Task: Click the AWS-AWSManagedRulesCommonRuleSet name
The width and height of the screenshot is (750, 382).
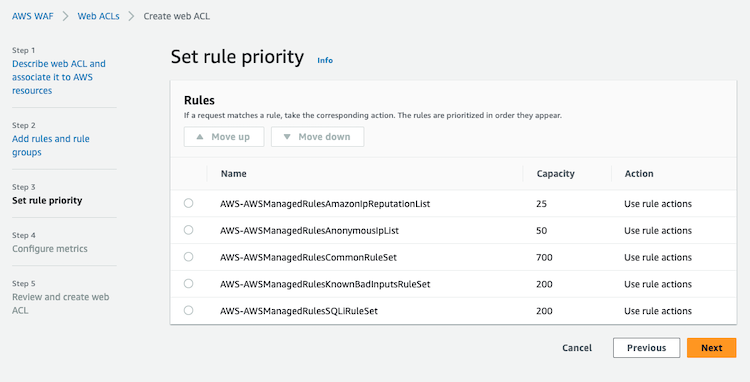Action: [308, 257]
